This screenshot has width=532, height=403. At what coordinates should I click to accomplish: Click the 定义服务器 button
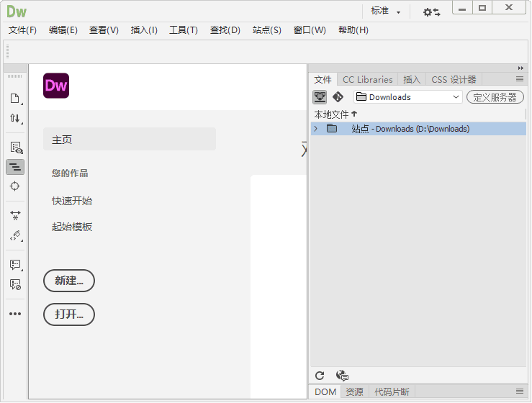(x=495, y=97)
